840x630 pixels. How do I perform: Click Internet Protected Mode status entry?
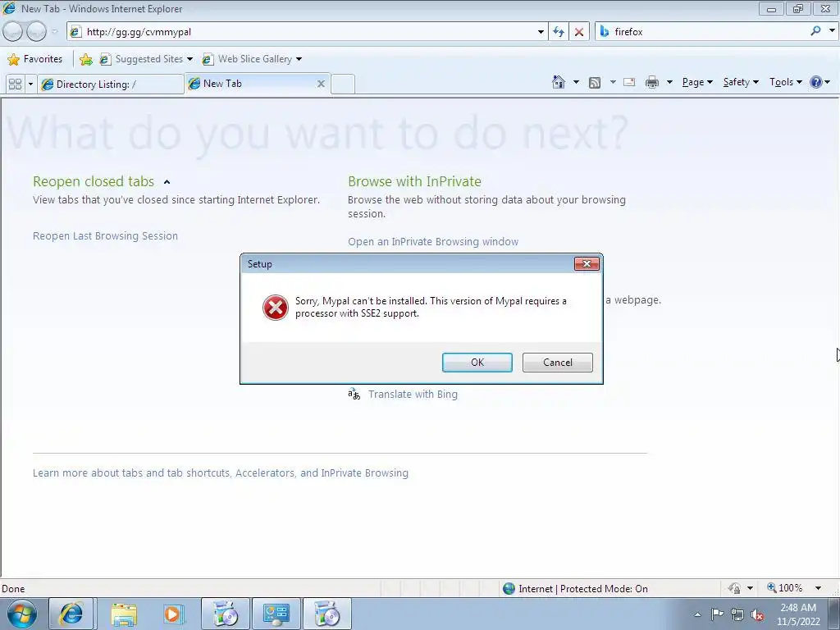coord(583,589)
